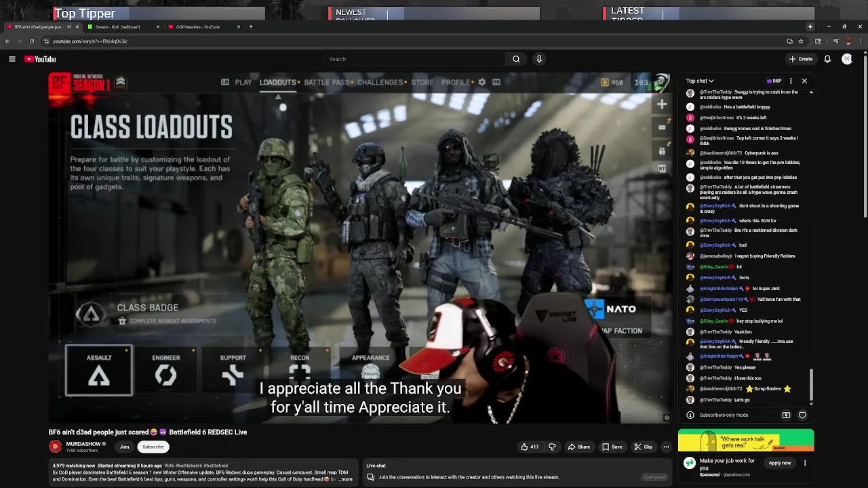Share the live stream
Image resolution: width=868 pixels, height=488 pixels.
click(x=579, y=447)
